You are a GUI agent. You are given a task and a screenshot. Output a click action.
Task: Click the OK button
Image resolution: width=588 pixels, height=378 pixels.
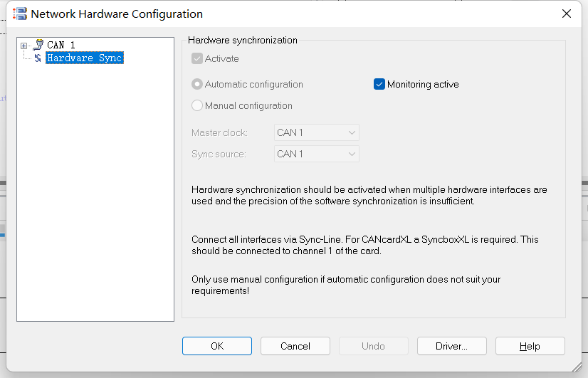click(x=216, y=346)
